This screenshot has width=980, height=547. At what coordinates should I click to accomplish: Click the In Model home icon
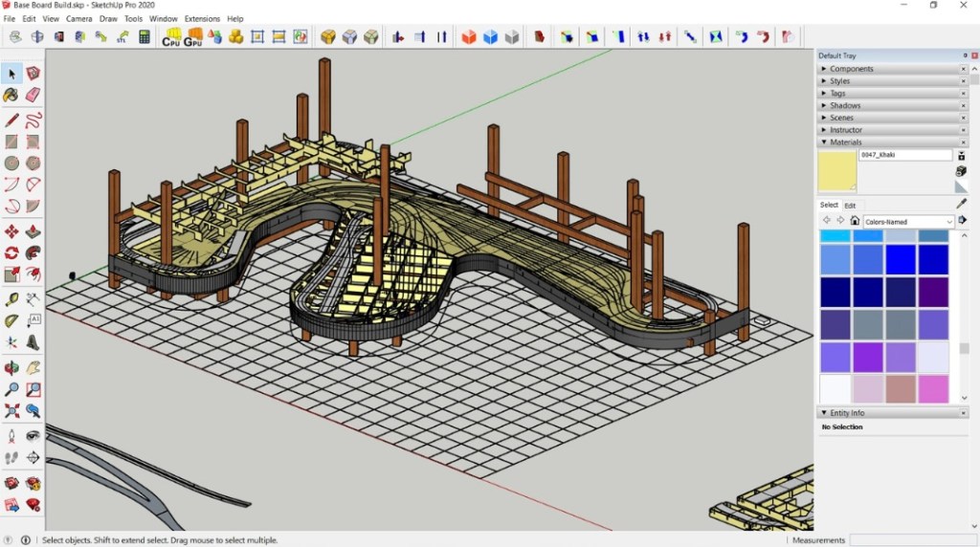(855, 221)
